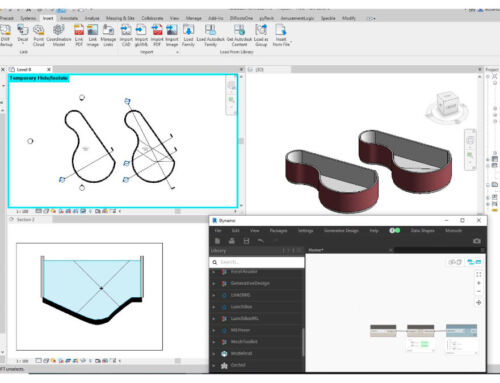500x383 pixels.
Task: Open the Settings menu in Dynamo
Action: point(305,230)
